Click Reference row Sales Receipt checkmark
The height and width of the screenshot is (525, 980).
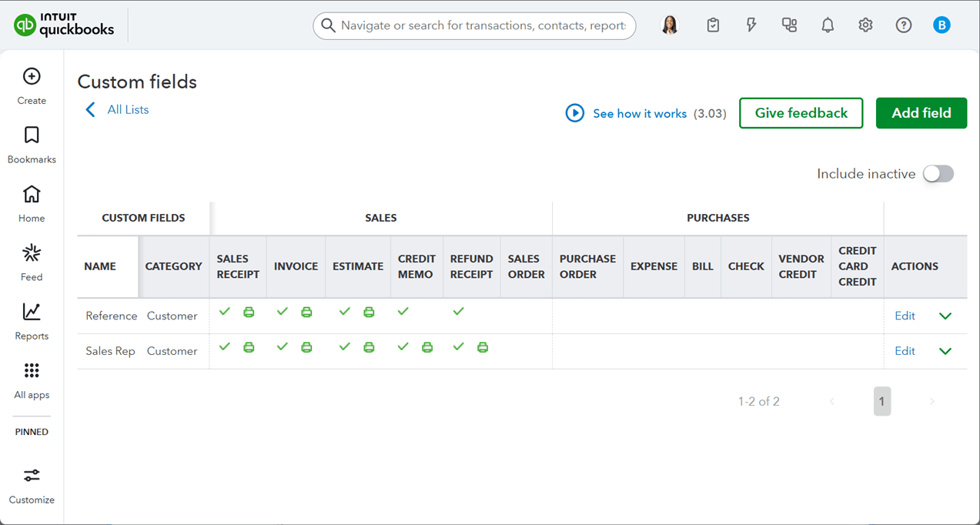click(225, 312)
